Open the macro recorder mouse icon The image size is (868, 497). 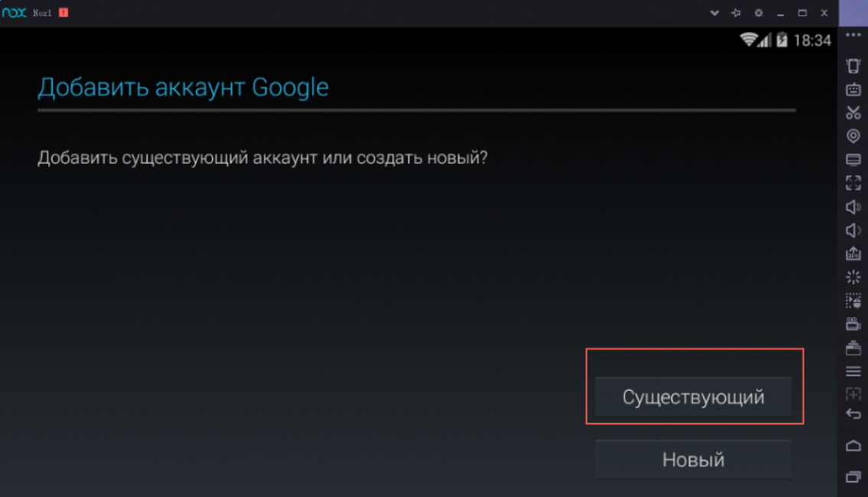point(853,300)
